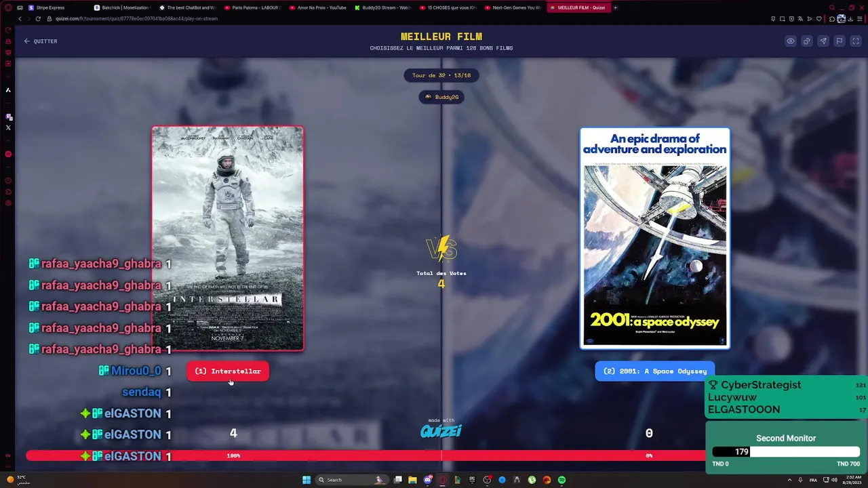The height and width of the screenshot is (488, 868).
Task: Click browser back navigation arrow
Action: (x=20, y=18)
